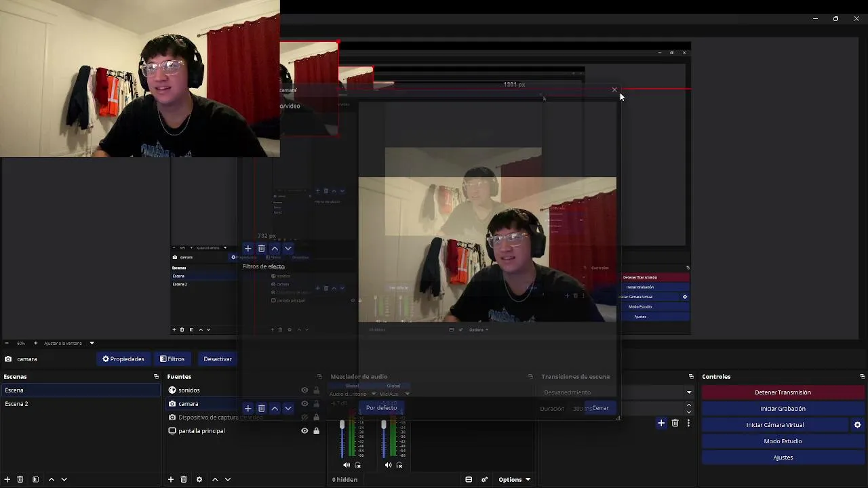
Task: Undock the Transiciones de escena panel
Action: [691, 377]
